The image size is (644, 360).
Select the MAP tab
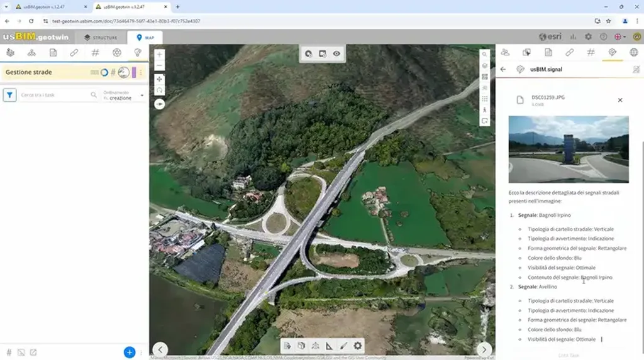pyautogui.click(x=145, y=38)
